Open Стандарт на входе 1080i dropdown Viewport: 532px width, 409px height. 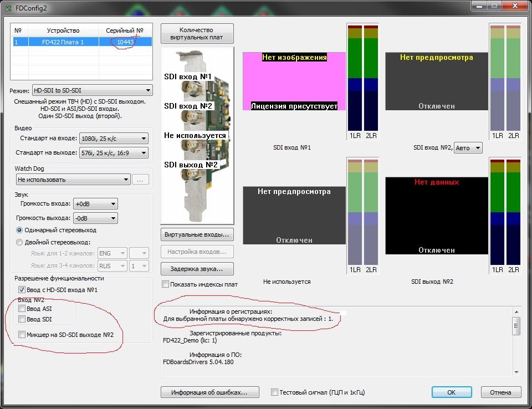point(114,138)
